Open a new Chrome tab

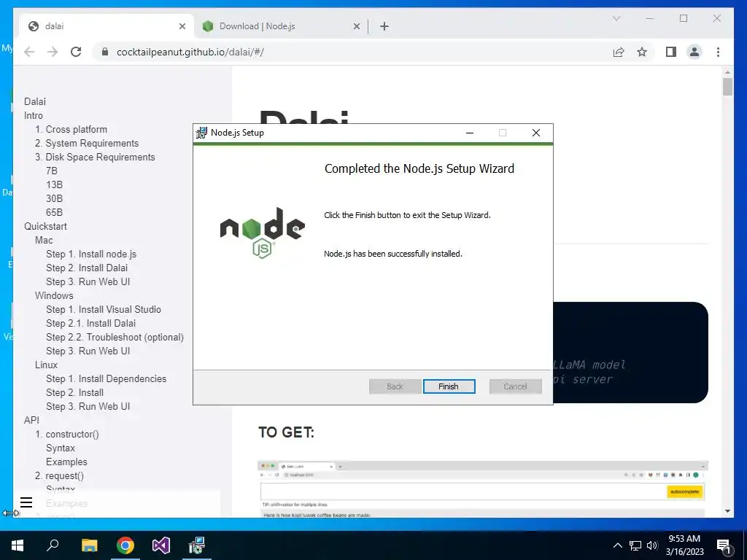point(384,26)
